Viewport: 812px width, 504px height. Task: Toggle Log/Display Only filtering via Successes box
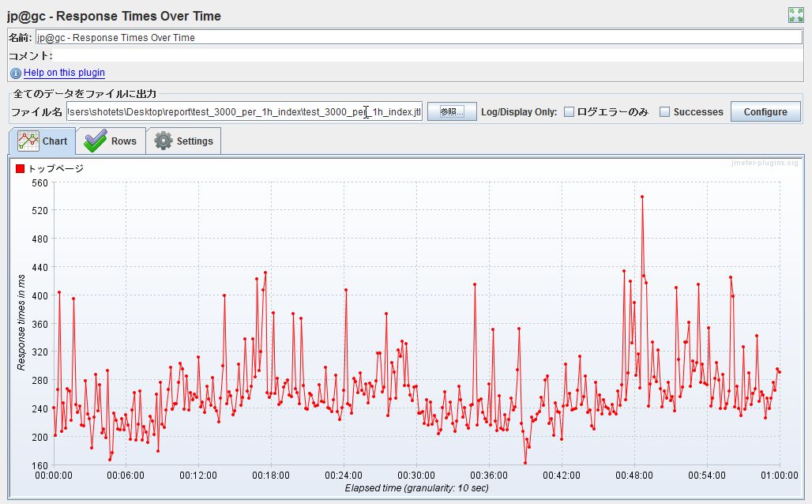664,112
